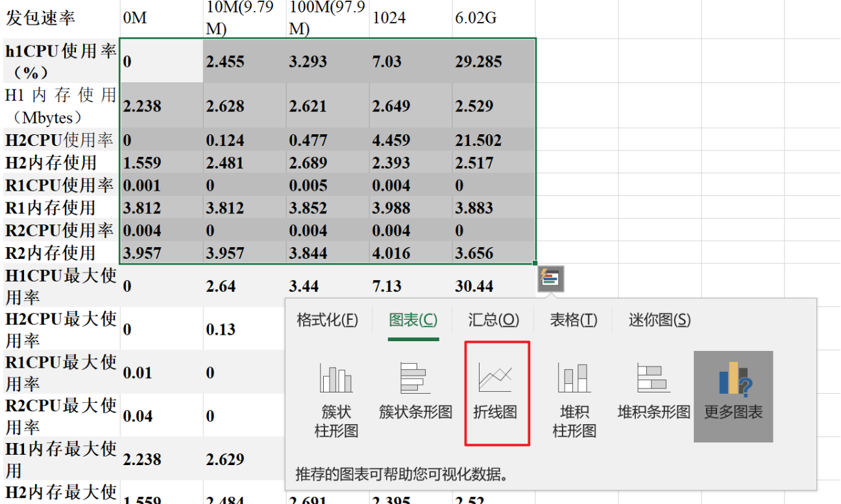Click the cell showing 2.629
841x504 pixels.
244,459
